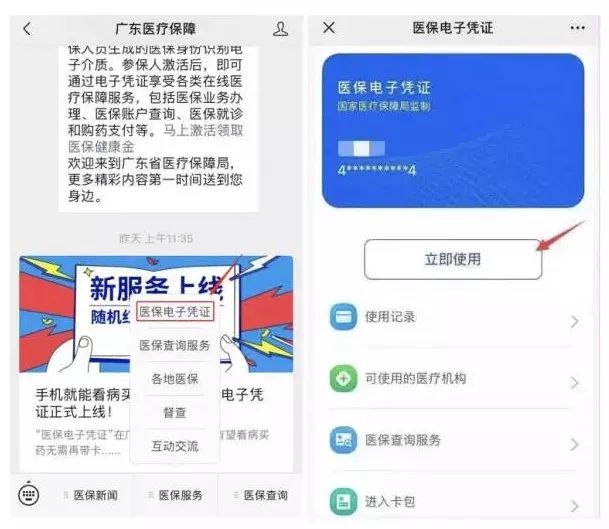This screenshot has width=609, height=529.
Task: Follow the 马上激活领取医保健康金 link
Action: (x=155, y=138)
